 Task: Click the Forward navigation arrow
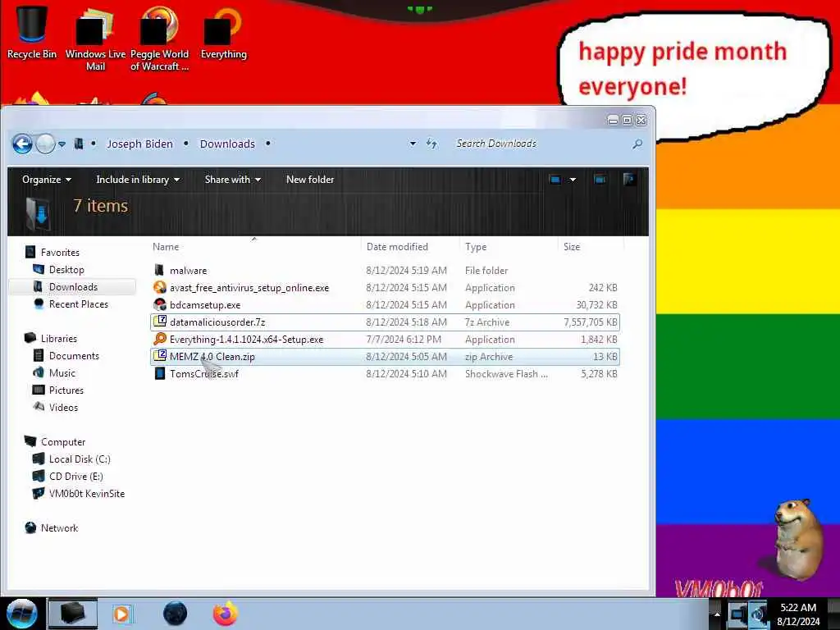[46, 144]
